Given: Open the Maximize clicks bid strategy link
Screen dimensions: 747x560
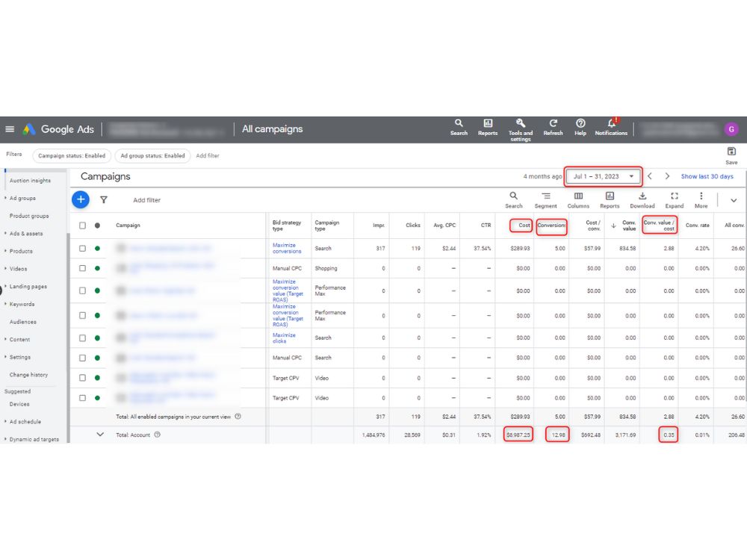Looking at the screenshot, I should pyautogui.click(x=284, y=337).
